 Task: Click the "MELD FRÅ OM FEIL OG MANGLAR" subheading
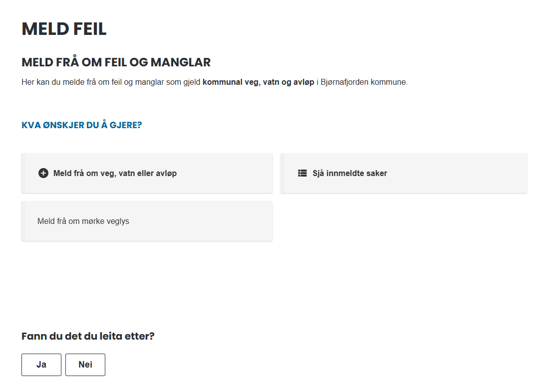(116, 62)
